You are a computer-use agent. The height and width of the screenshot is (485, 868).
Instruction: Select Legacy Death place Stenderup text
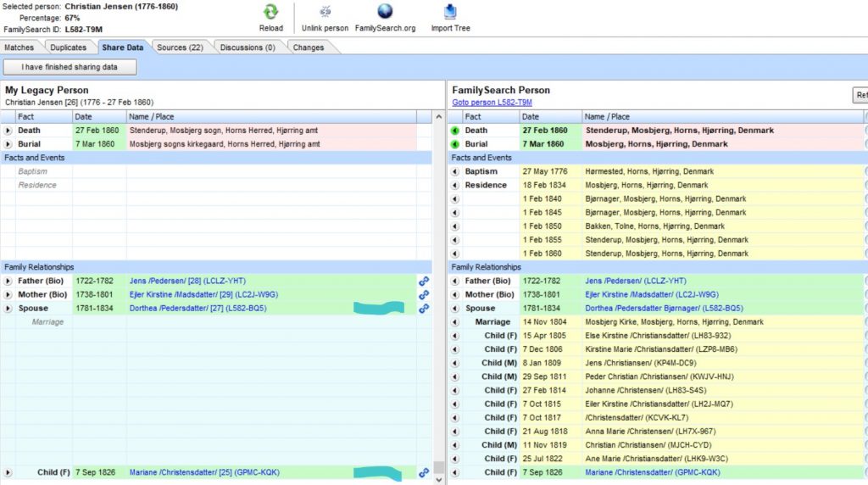pos(224,131)
